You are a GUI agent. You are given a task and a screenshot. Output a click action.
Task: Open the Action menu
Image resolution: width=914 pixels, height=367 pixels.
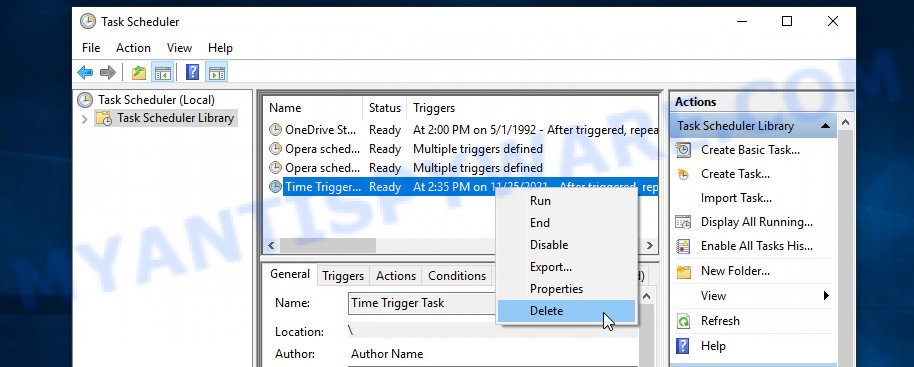pos(133,48)
